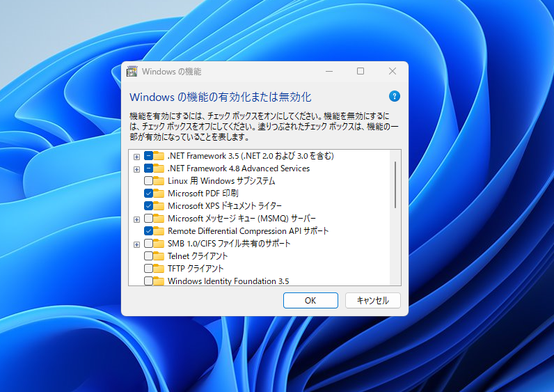Maximize the Windows の機能 dialog
The width and height of the screenshot is (554, 392).
click(361, 72)
